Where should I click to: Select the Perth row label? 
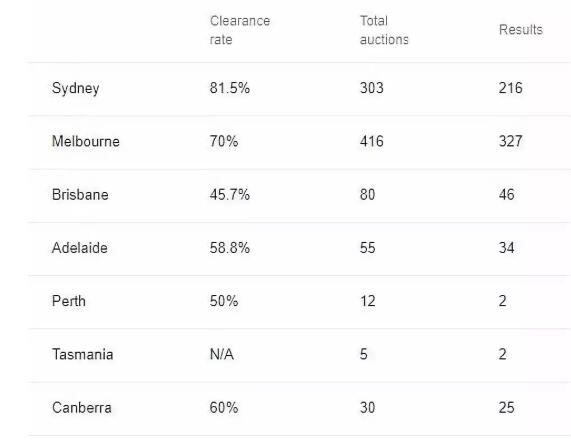(69, 301)
